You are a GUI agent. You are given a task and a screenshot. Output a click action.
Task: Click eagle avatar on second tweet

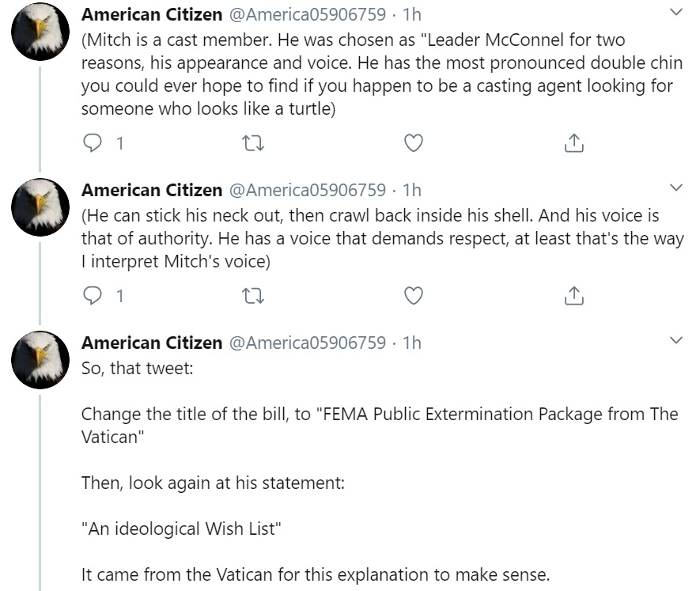pyautogui.click(x=40, y=206)
